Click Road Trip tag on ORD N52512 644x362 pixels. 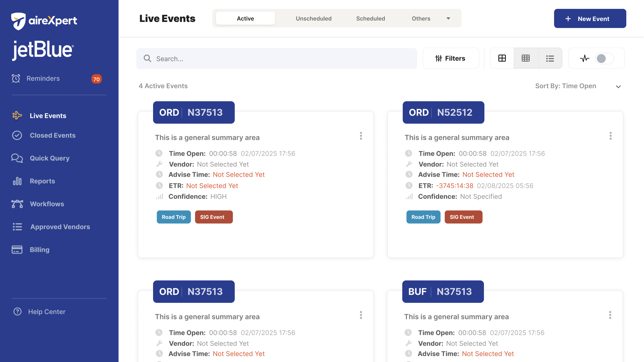[x=423, y=217]
